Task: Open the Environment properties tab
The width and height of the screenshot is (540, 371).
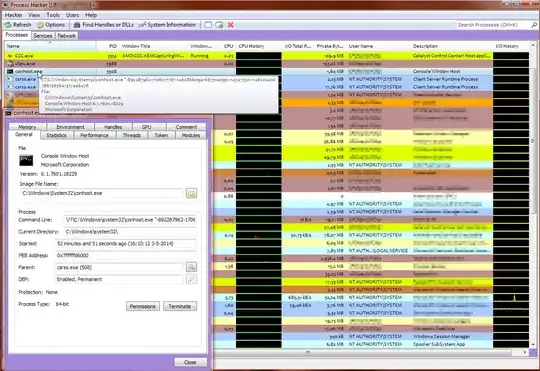Action: coord(70,127)
